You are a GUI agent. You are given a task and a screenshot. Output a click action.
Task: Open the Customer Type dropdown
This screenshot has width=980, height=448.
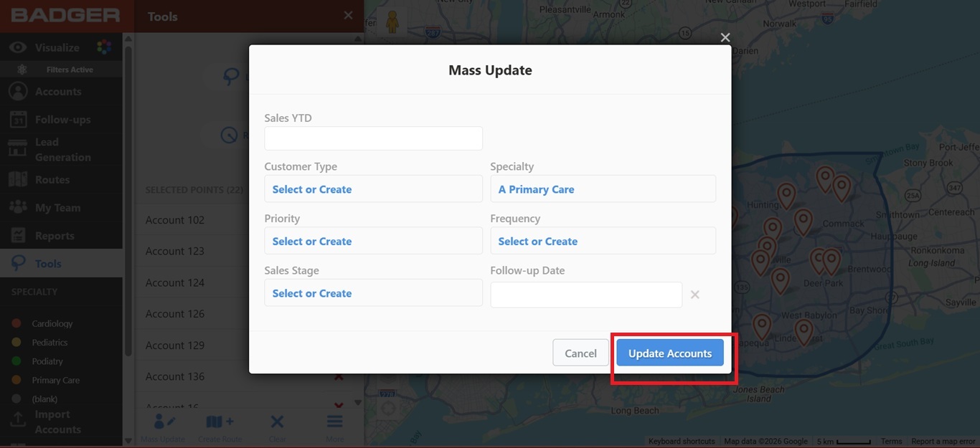pos(373,189)
